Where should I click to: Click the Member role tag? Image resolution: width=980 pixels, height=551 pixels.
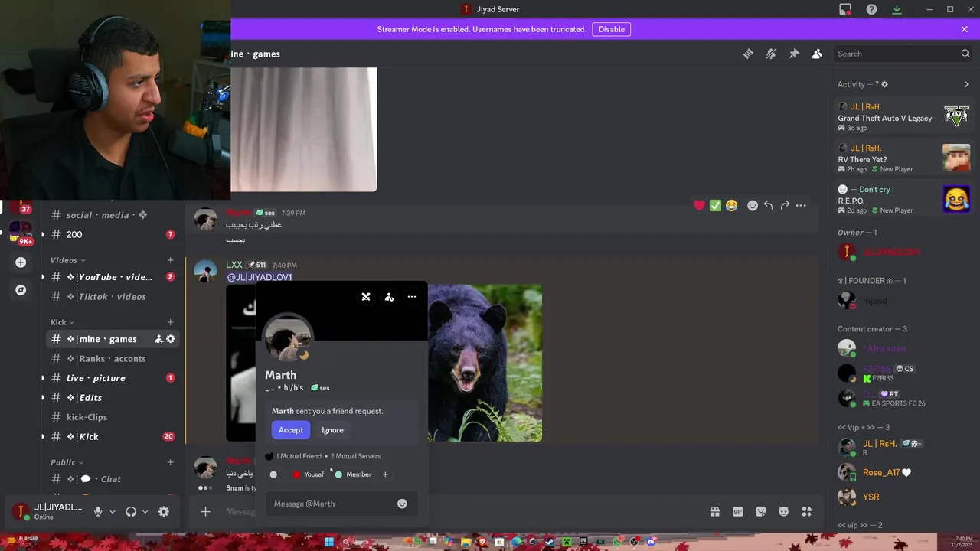click(353, 474)
